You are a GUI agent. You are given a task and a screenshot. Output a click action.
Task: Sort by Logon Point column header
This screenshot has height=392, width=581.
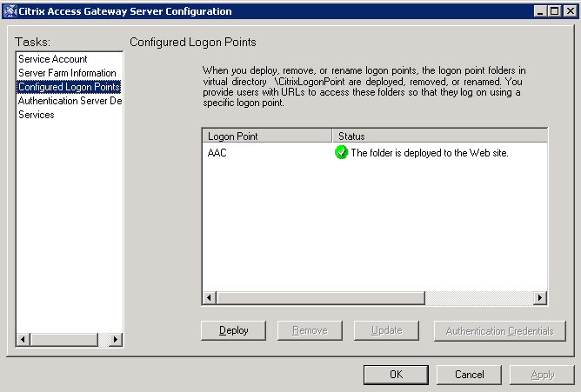pos(267,136)
